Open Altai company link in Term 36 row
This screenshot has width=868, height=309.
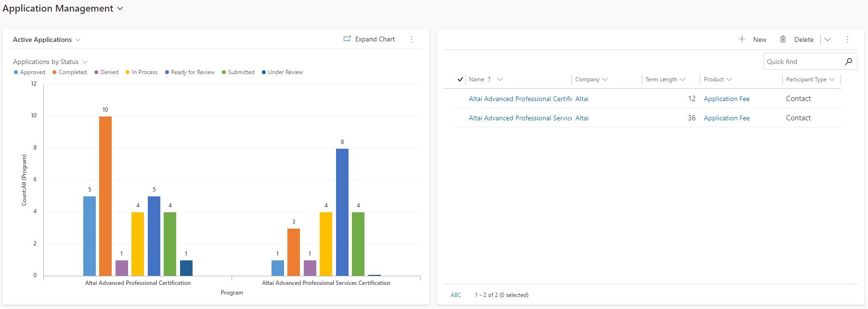click(582, 118)
